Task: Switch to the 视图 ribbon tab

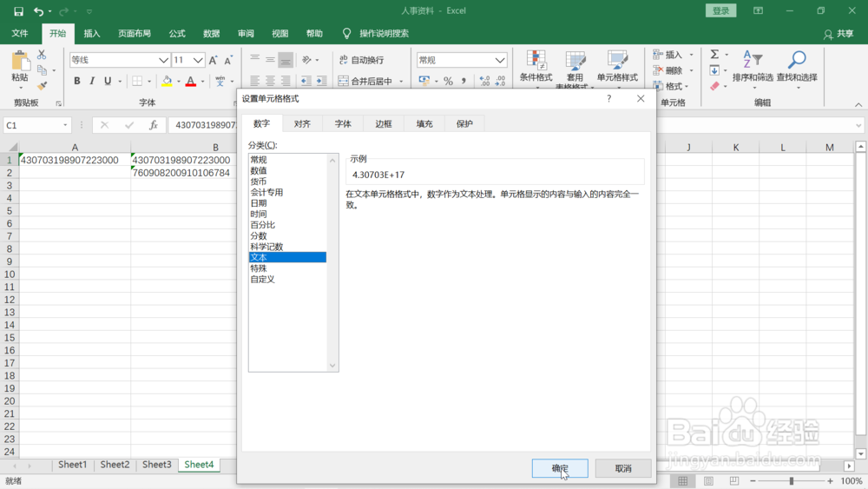Action: [x=280, y=33]
